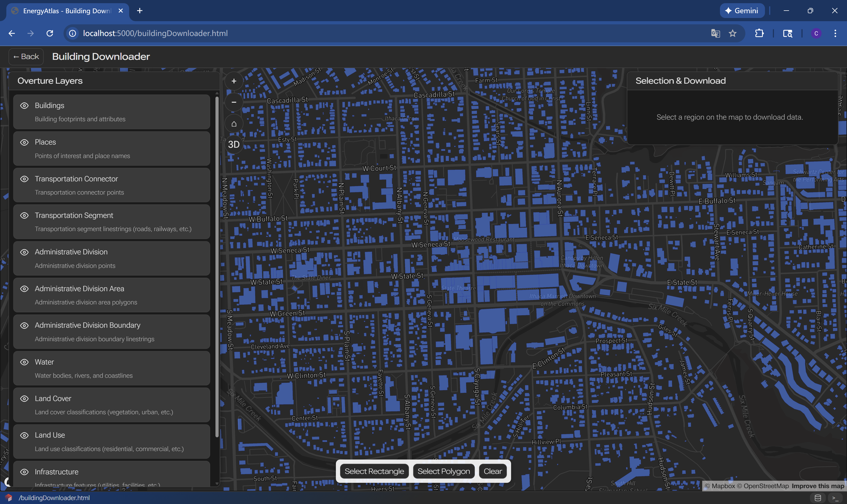847x504 pixels.
Task: Switch map to 3D view
Action: tap(234, 145)
